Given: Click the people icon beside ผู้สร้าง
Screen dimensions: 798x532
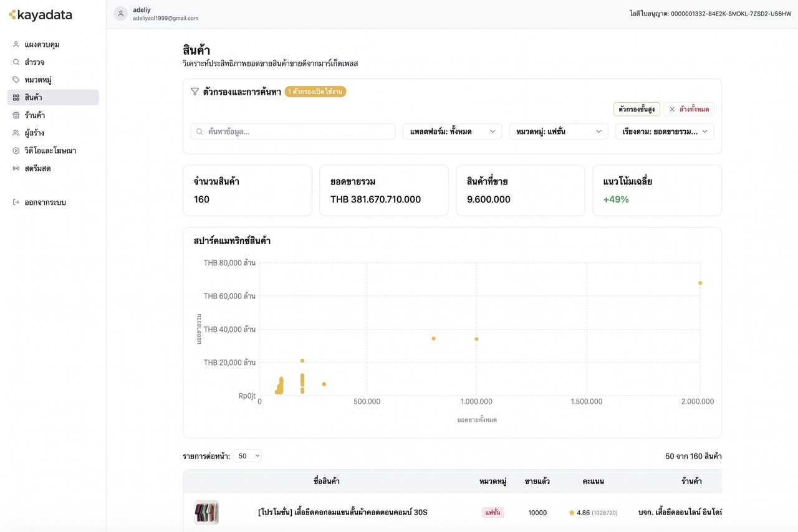Looking at the screenshot, I should click(16, 133).
